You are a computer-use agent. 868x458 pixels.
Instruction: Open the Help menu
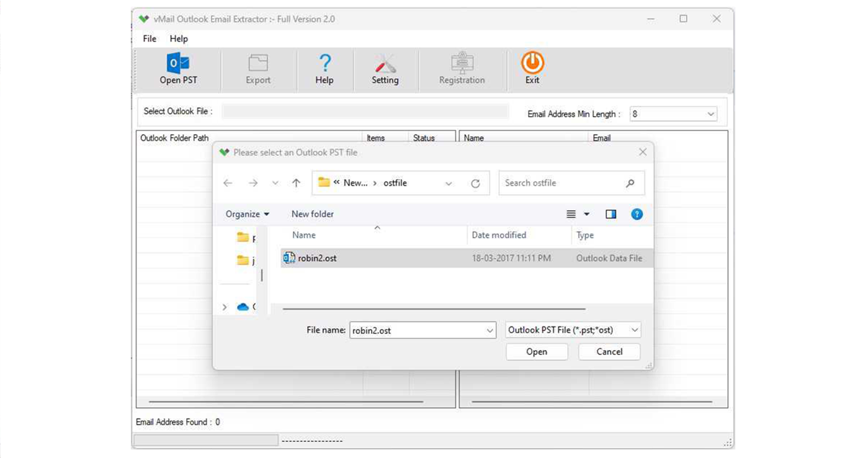coord(179,38)
